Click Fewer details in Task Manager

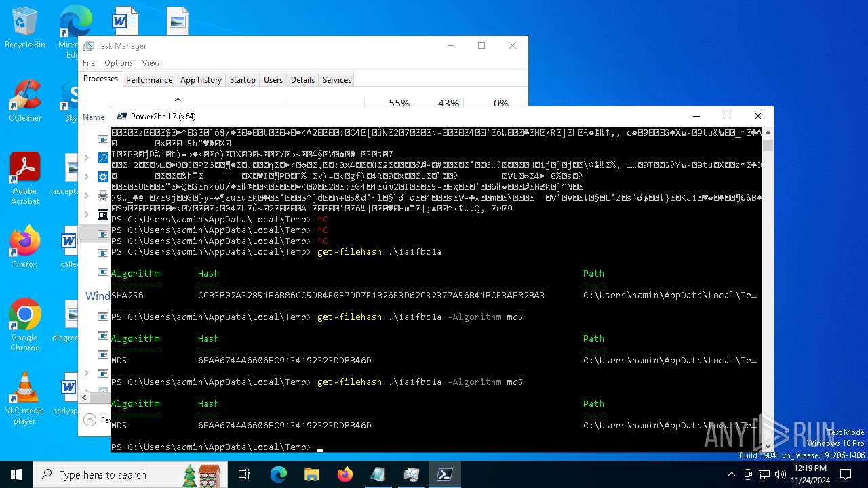point(97,420)
